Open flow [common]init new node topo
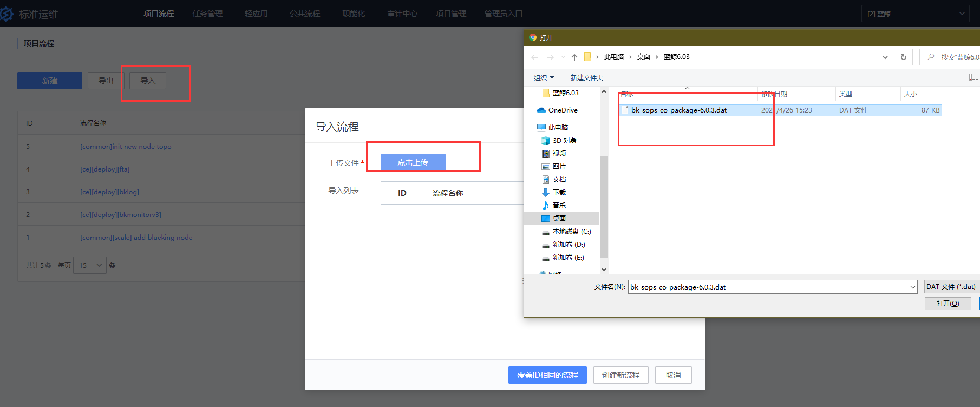The height and width of the screenshot is (407, 980). [126, 147]
